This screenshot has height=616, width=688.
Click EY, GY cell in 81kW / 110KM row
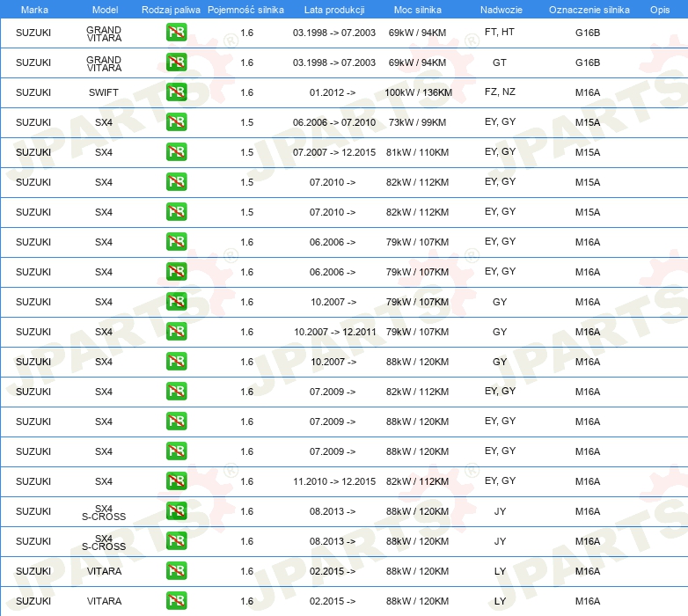click(x=500, y=151)
